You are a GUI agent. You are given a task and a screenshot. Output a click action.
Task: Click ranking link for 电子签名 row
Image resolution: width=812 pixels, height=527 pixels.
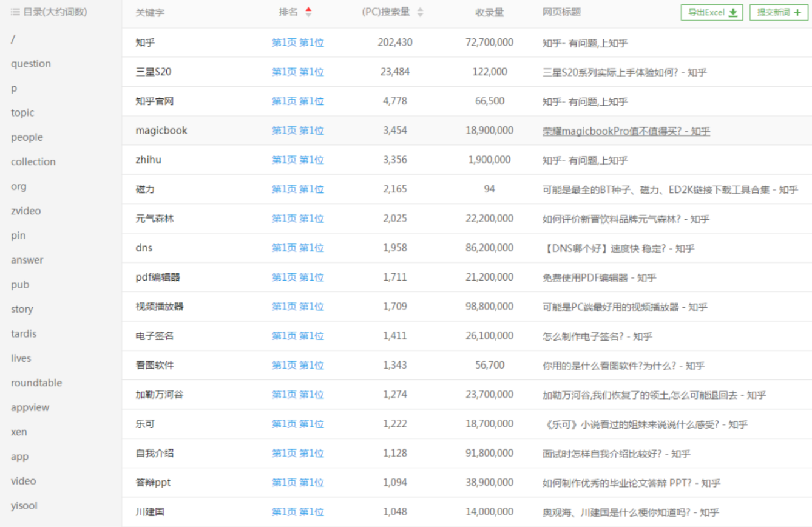point(298,336)
